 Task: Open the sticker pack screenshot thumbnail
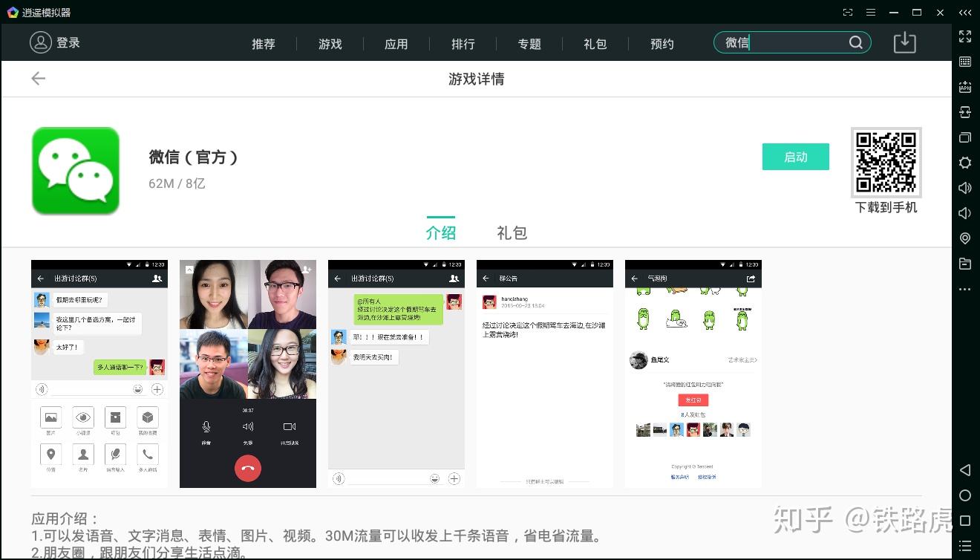[x=693, y=374]
